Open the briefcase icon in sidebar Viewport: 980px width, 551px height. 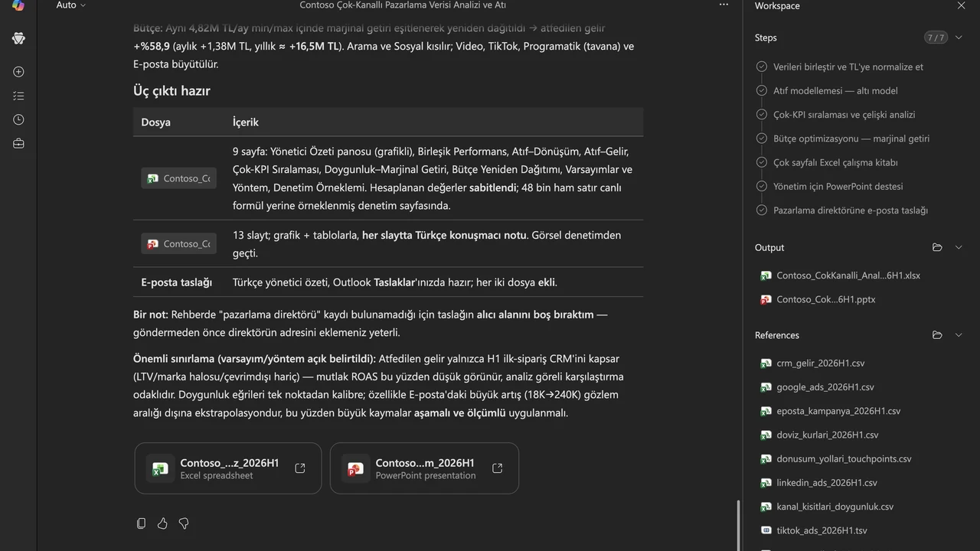click(18, 143)
